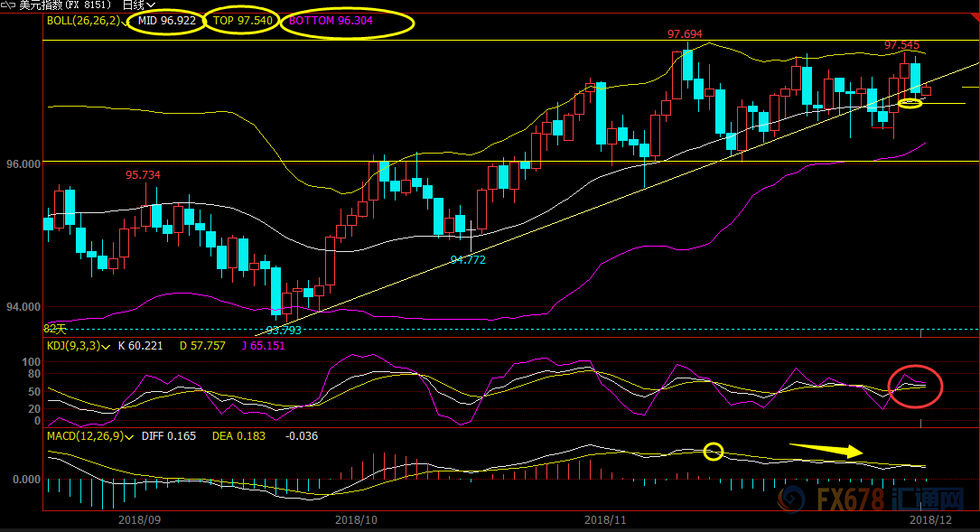Click the TOP 97.540 value label
This screenshot has width=980, height=532.
pos(241,20)
